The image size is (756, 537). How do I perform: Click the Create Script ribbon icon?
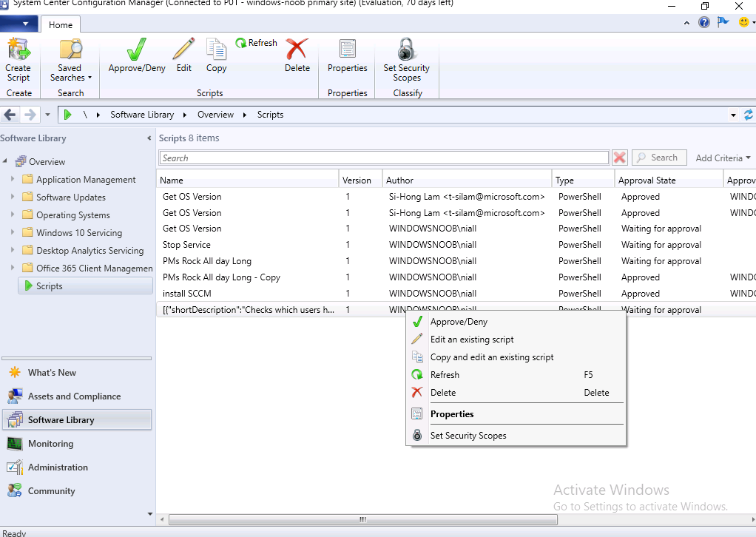point(18,50)
